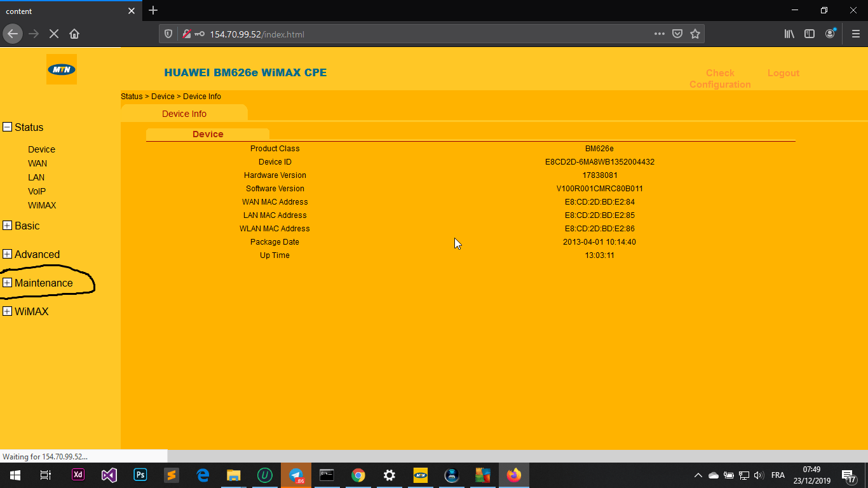This screenshot has height=488, width=868.
Task: Expand the WiMAX menu section
Action: click(x=8, y=311)
